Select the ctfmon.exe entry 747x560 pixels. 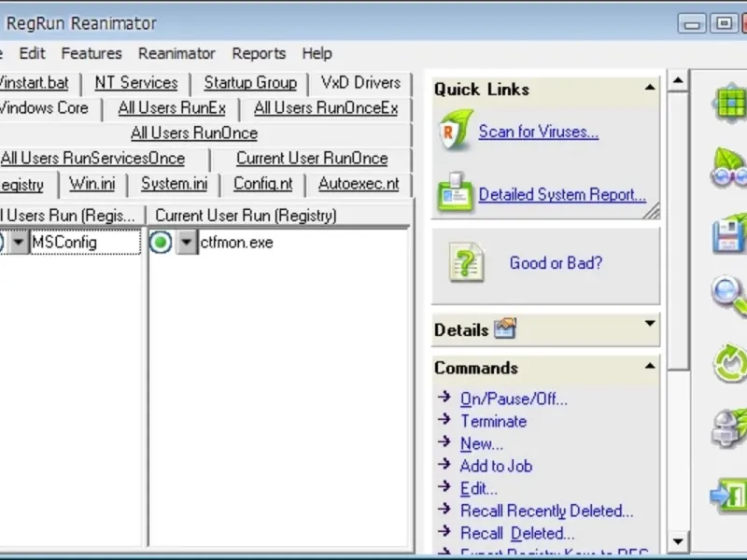(x=236, y=243)
